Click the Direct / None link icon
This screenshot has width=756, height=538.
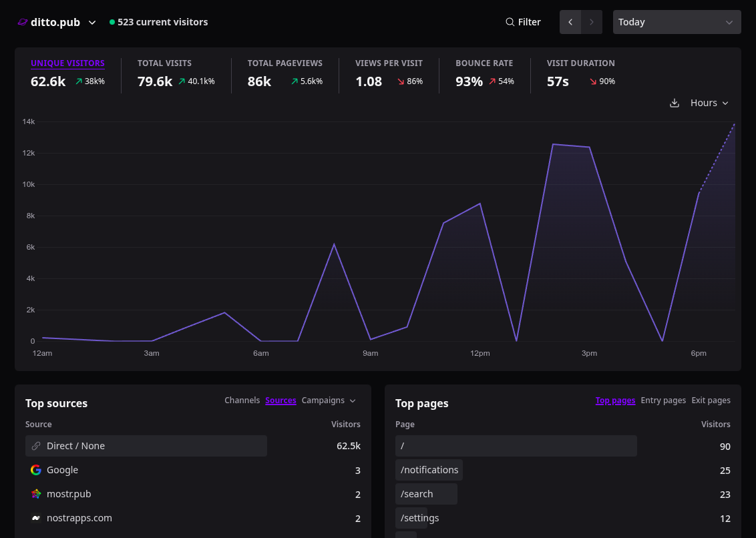[x=35, y=446]
